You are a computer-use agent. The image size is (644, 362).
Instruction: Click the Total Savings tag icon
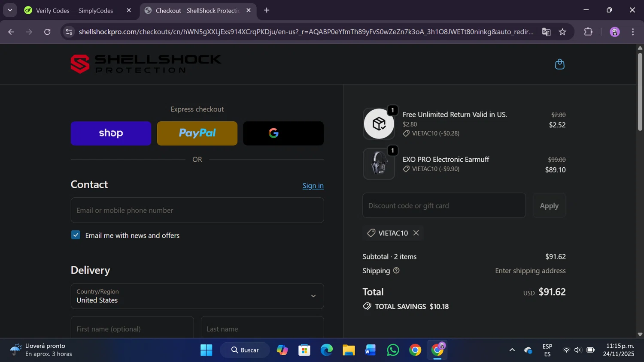(367, 306)
